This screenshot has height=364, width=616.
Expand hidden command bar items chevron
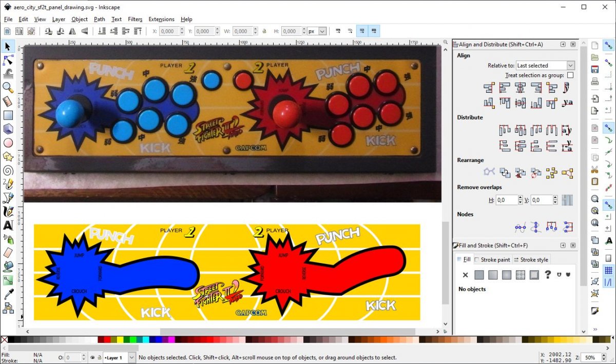(595, 329)
